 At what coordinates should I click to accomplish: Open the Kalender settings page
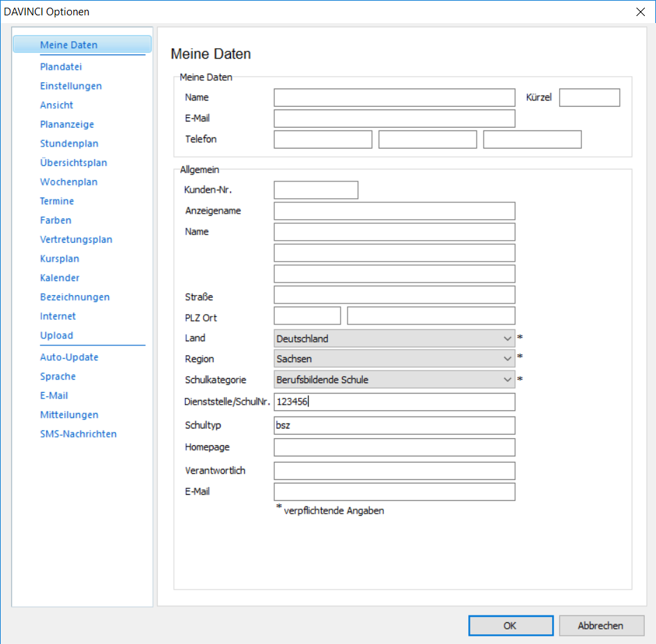pyautogui.click(x=59, y=277)
